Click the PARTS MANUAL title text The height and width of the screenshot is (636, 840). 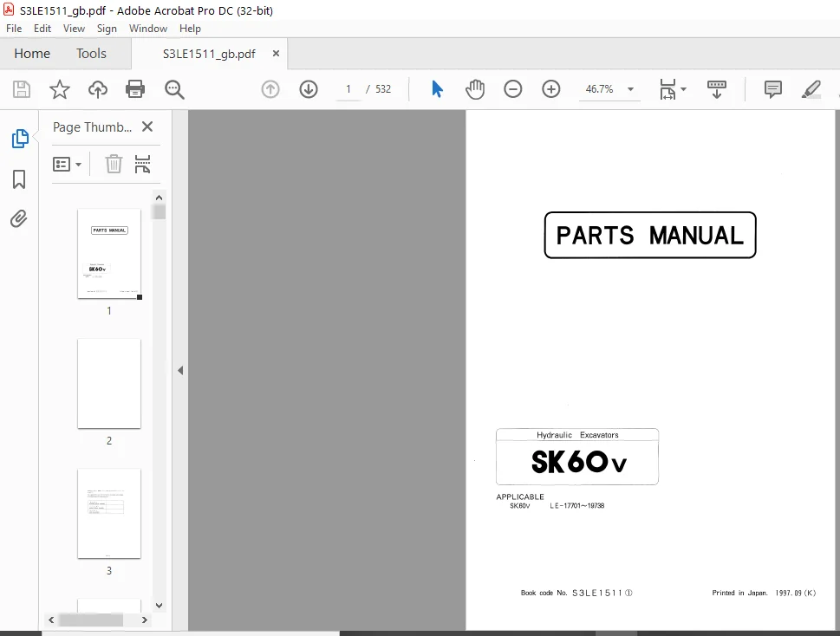pyautogui.click(x=650, y=236)
